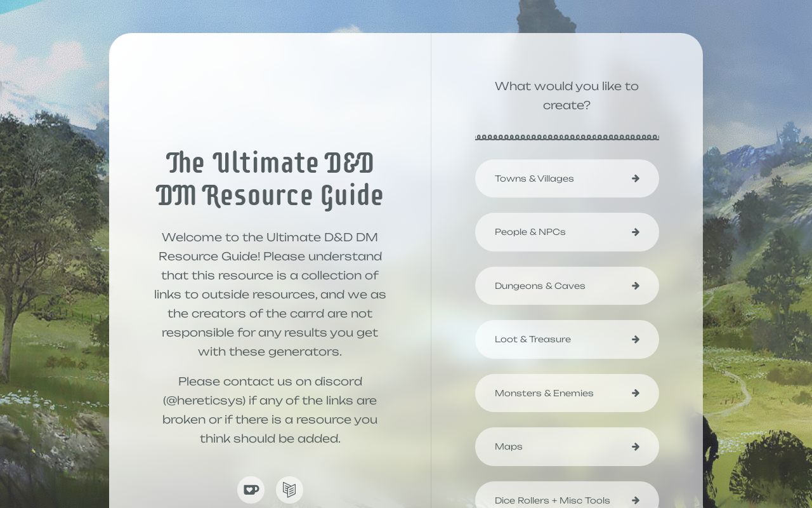Open the Maps category
Screen dimensions: 812x508
(567, 446)
